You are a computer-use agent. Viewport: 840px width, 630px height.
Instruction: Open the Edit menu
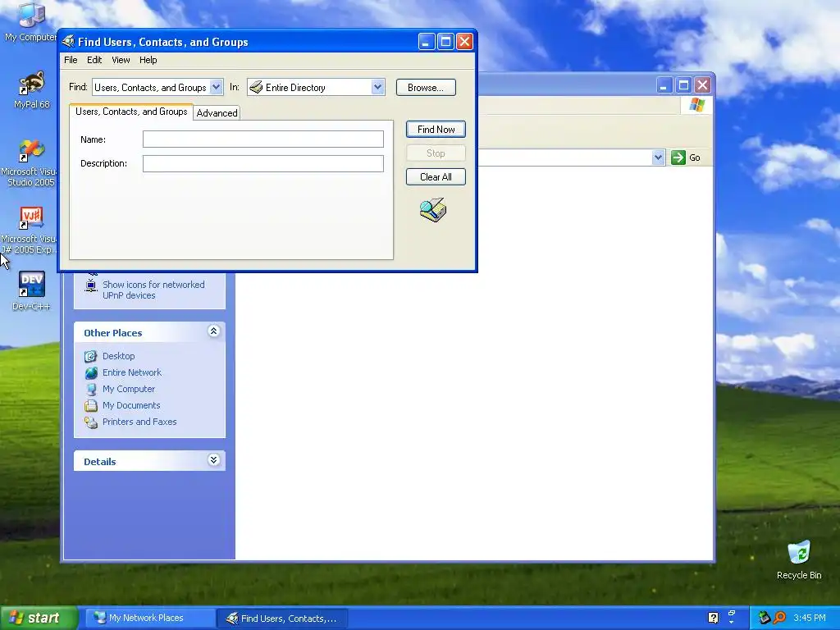coord(94,60)
